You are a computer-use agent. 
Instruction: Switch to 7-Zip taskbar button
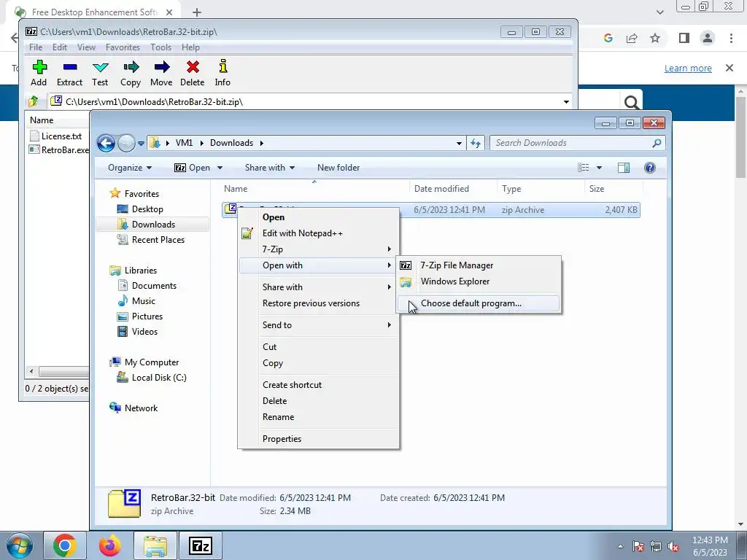tap(201, 546)
